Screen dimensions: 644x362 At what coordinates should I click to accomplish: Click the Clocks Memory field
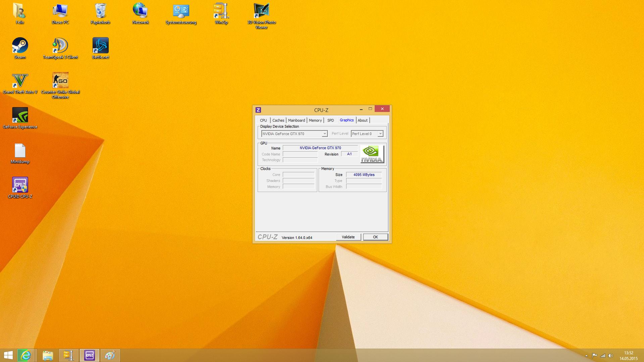click(x=298, y=187)
